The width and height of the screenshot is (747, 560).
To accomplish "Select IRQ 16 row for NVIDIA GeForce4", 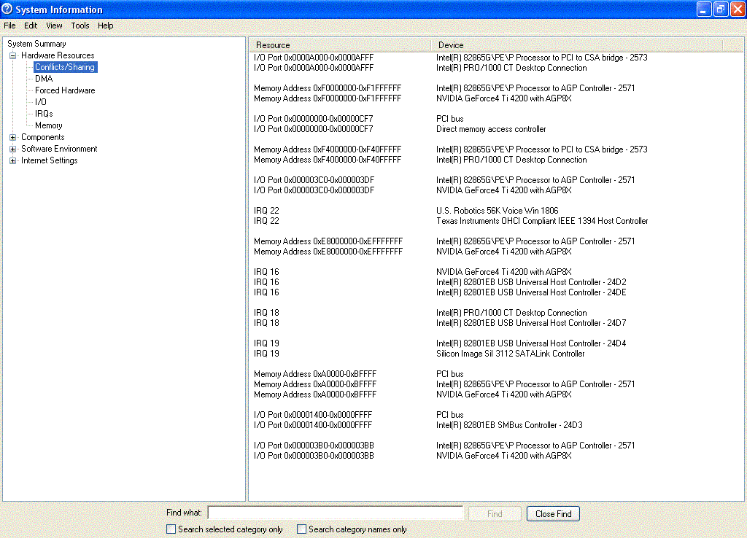I will [x=266, y=273].
